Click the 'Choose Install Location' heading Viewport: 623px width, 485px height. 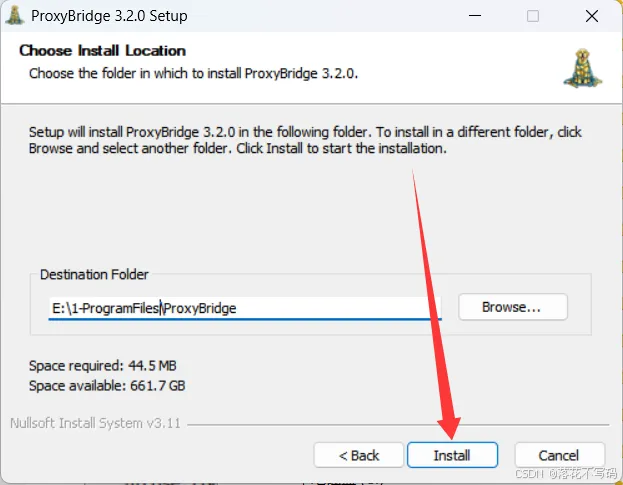[x=102, y=50]
